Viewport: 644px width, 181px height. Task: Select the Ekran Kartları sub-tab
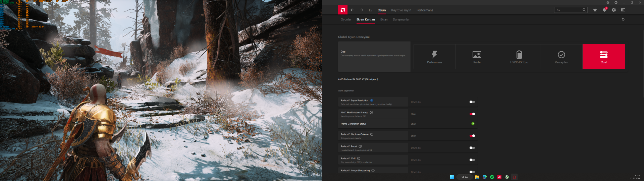366,19
